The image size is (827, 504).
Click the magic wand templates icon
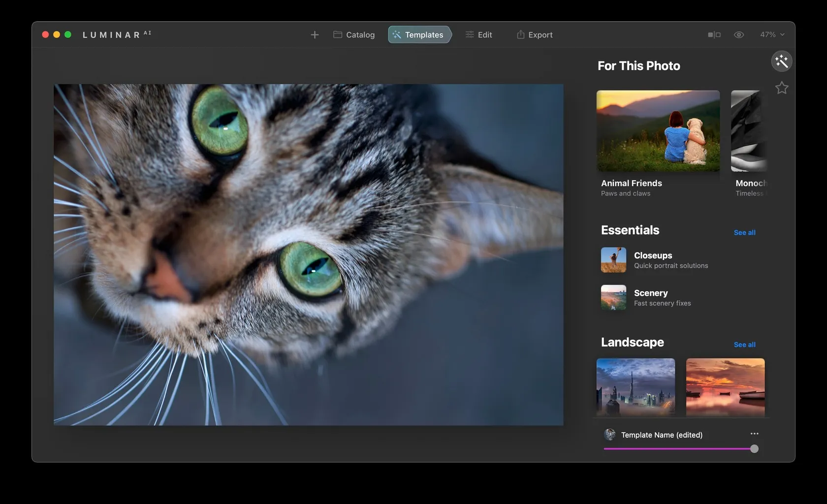click(x=781, y=62)
